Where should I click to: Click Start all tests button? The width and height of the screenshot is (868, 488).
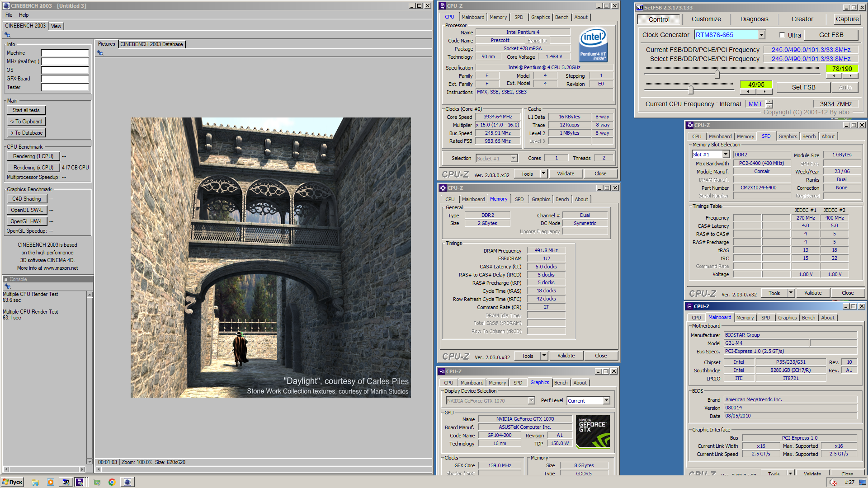tap(26, 110)
